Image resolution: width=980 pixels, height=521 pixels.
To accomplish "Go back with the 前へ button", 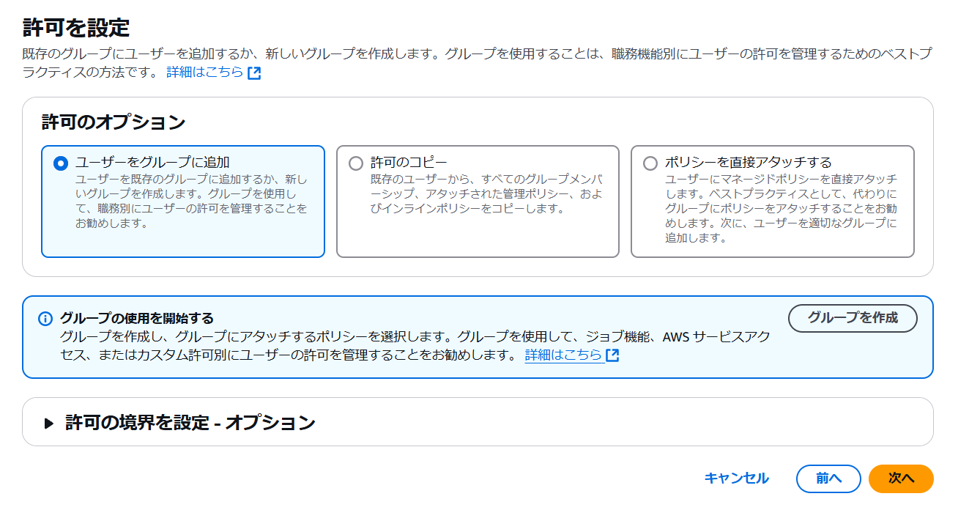I will pos(828,478).
